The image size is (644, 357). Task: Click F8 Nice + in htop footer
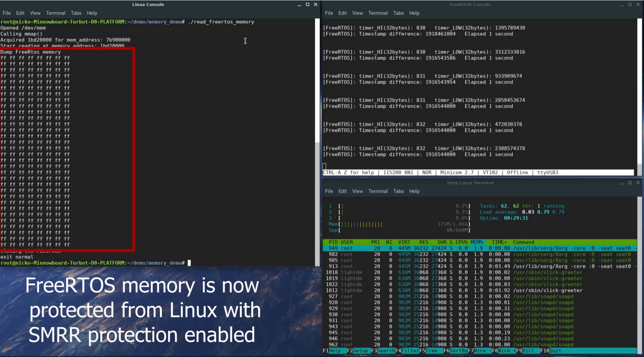504,351
